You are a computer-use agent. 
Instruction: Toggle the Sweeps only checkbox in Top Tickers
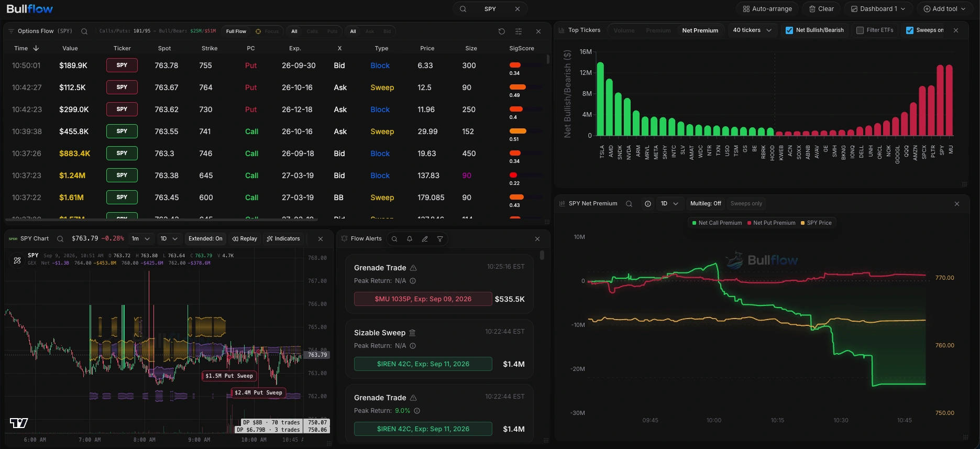click(x=910, y=30)
